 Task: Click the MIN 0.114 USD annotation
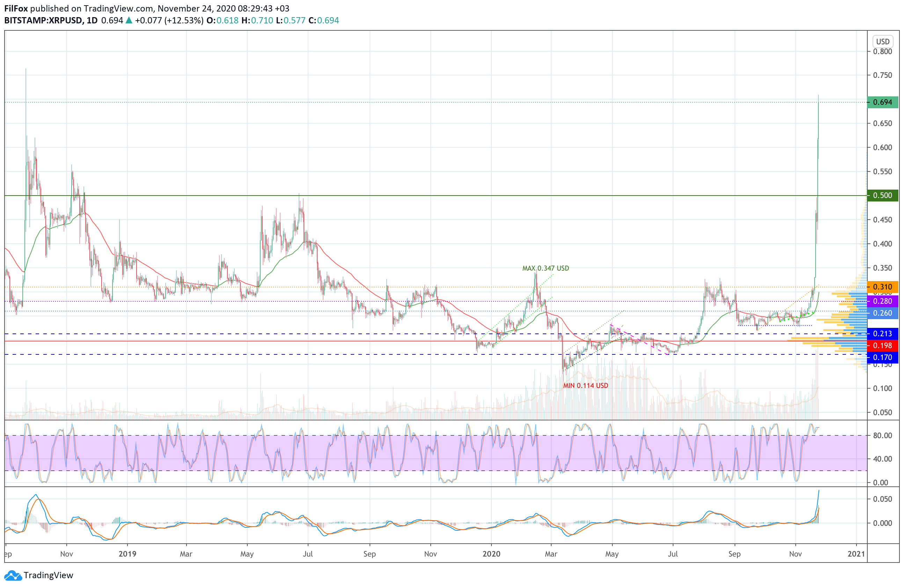(585, 386)
